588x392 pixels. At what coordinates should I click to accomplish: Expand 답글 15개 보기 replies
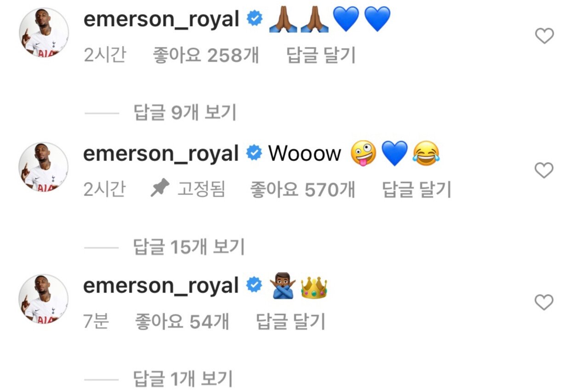[189, 247]
